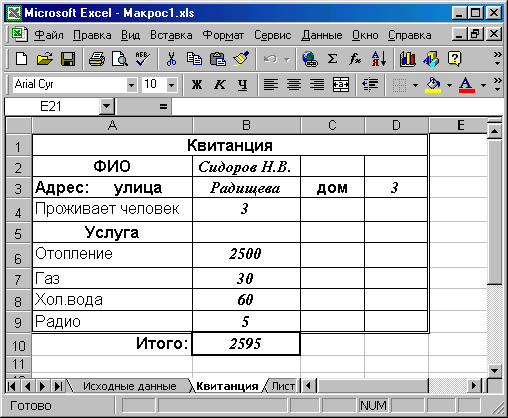This screenshot has width=508, height=418.
Task: Select the Отопление cell
Action: (x=113, y=254)
